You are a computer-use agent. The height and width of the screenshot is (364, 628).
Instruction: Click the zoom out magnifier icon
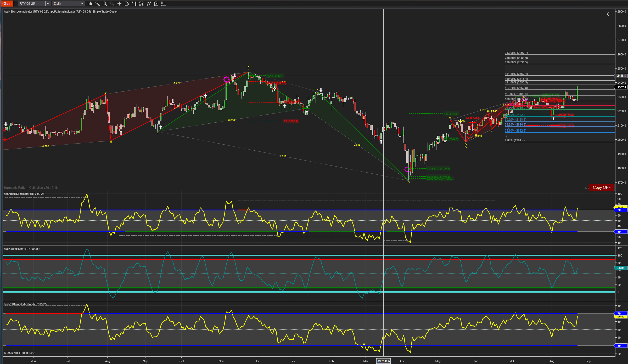112,4
